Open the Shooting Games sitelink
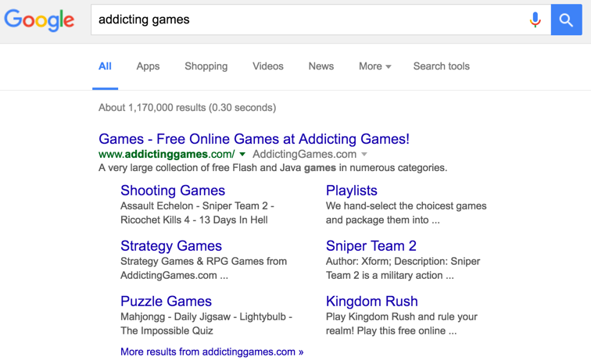 (x=172, y=191)
